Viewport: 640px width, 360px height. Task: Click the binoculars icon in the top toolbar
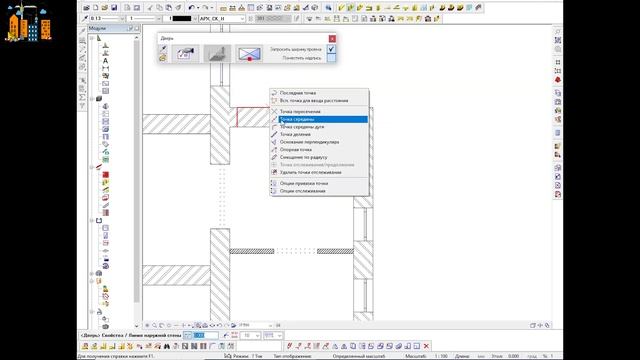[328, 8]
